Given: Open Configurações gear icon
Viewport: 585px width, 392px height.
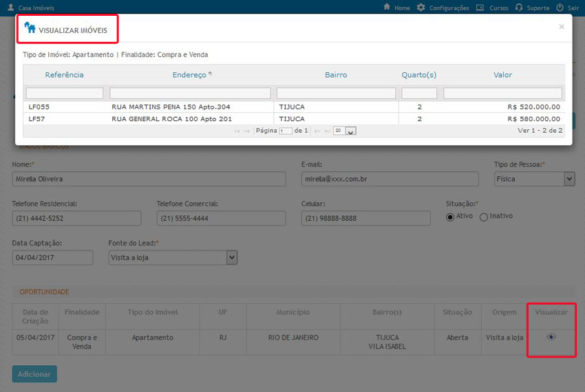Looking at the screenshot, I should tap(421, 8).
